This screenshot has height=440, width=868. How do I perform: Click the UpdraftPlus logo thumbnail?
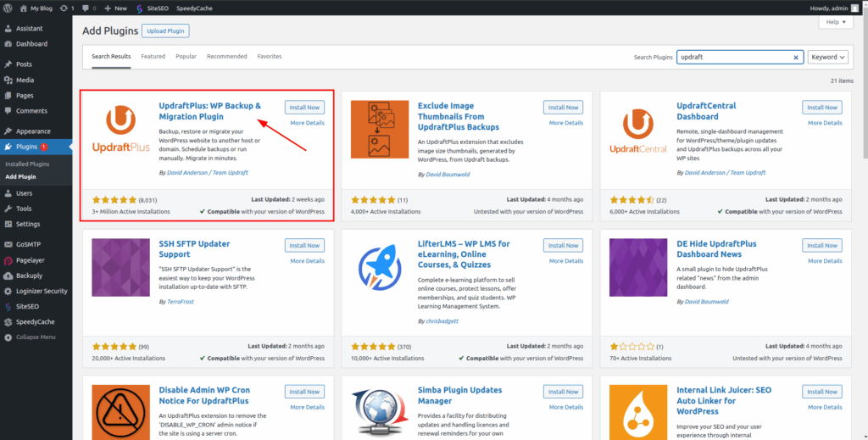click(x=120, y=129)
